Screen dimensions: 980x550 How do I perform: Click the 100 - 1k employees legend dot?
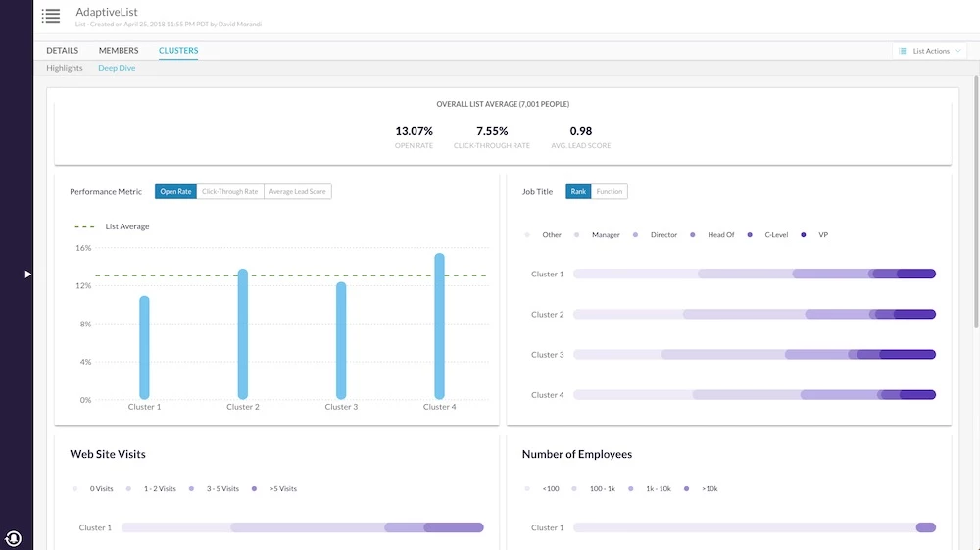[574, 489]
